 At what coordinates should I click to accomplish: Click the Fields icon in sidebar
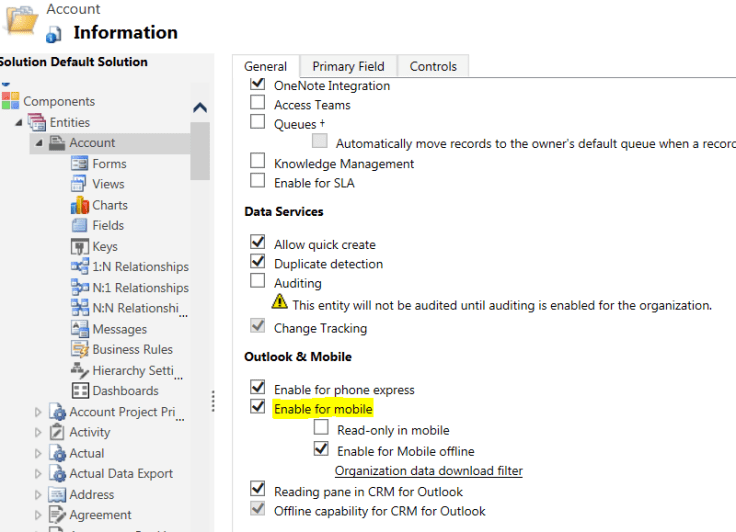pos(80,226)
